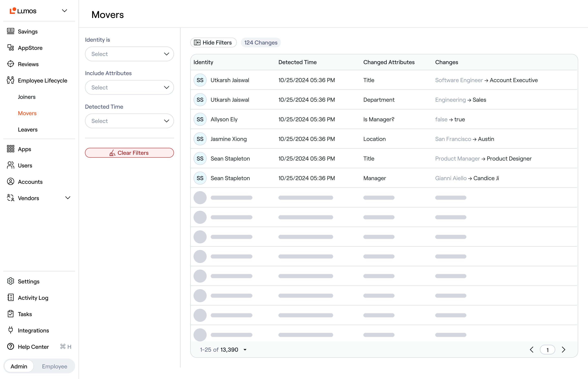This screenshot has width=588, height=379.
Task: Switch to Admin view
Action: [19, 366]
